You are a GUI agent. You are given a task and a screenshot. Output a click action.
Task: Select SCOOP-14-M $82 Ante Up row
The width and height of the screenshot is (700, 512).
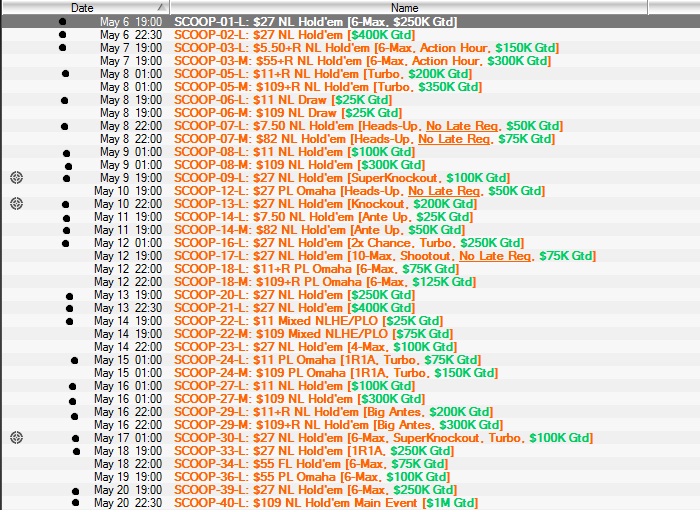[x=350, y=230]
